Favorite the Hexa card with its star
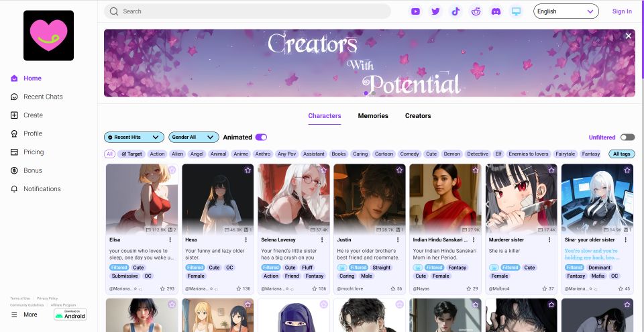Screen dimensions: 644x332 [x=248, y=170]
